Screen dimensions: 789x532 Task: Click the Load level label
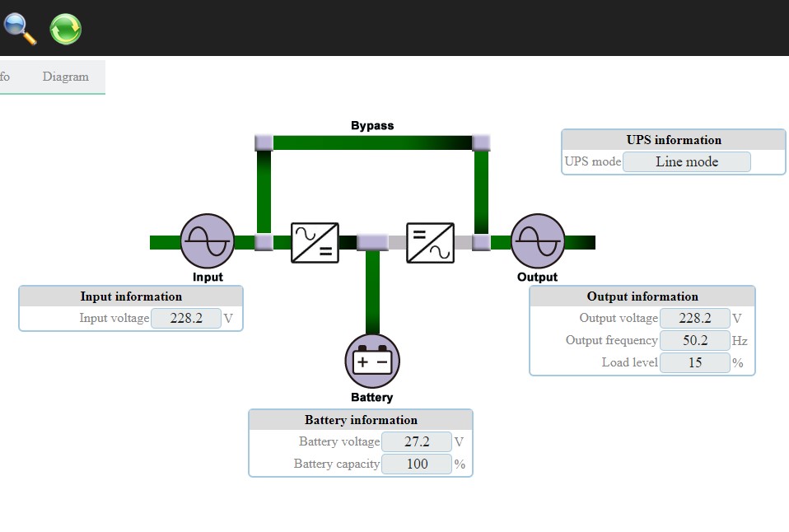point(629,362)
